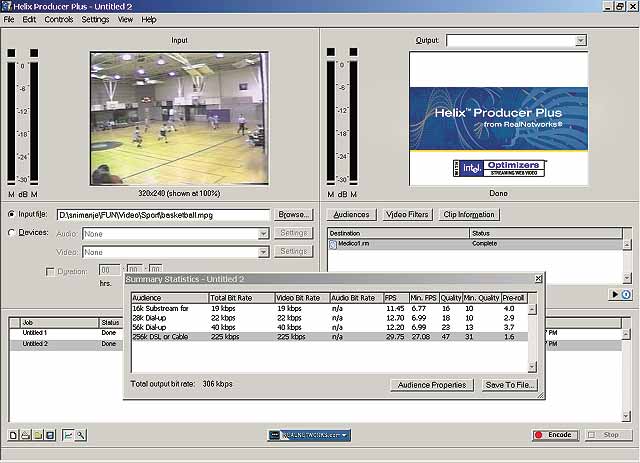Click the Helix Producer Plus output splash
The width and height of the screenshot is (640, 463).
click(x=499, y=118)
